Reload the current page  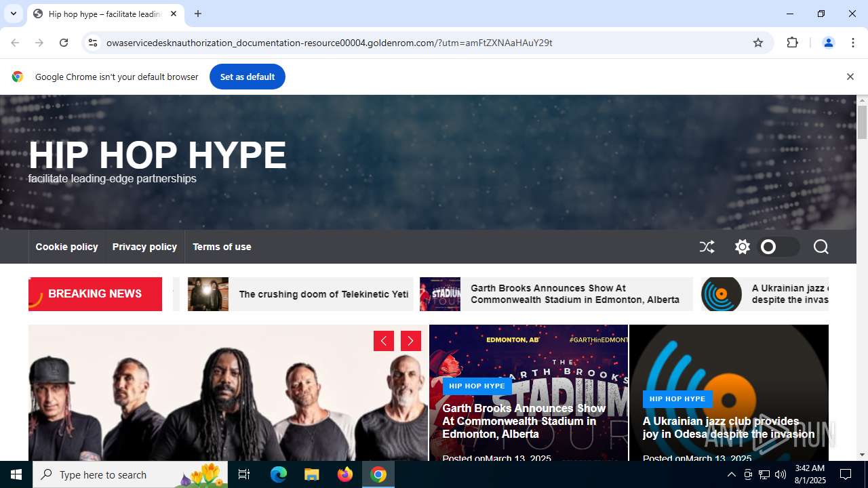tap(64, 43)
